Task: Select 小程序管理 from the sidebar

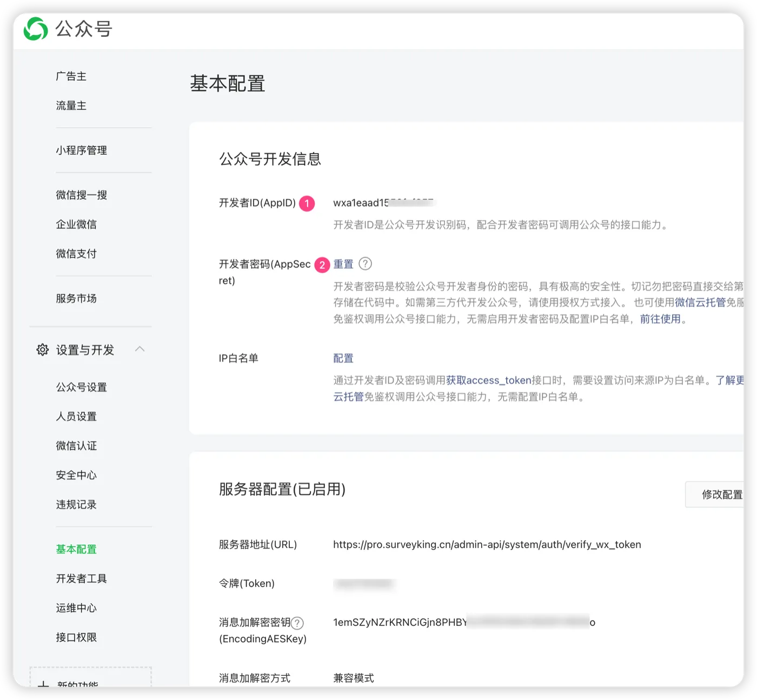Action: point(82,150)
